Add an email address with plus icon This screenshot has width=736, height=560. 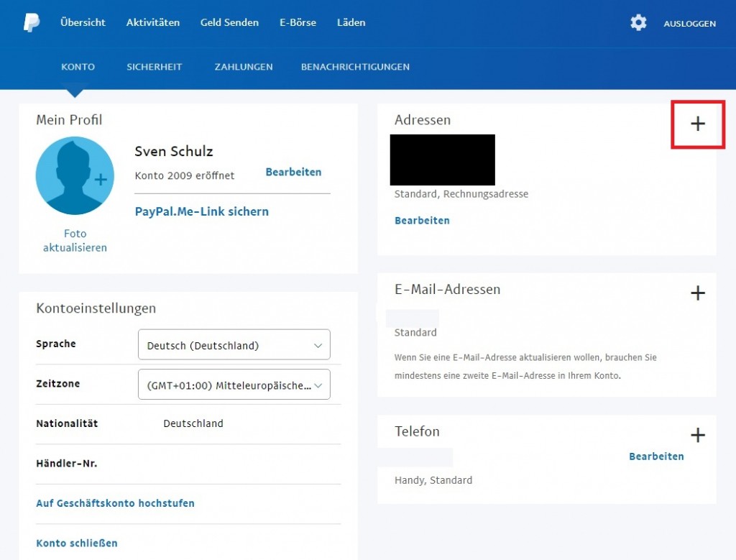(697, 293)
